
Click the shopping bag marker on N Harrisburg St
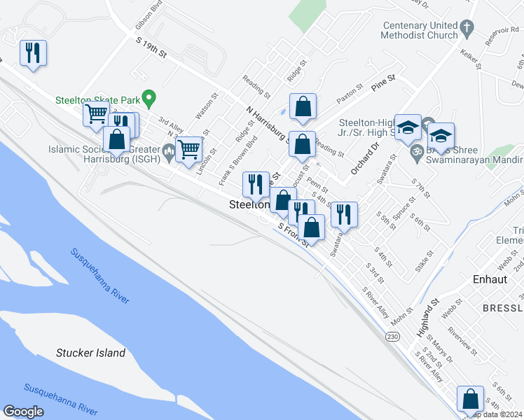pos(303,145)
